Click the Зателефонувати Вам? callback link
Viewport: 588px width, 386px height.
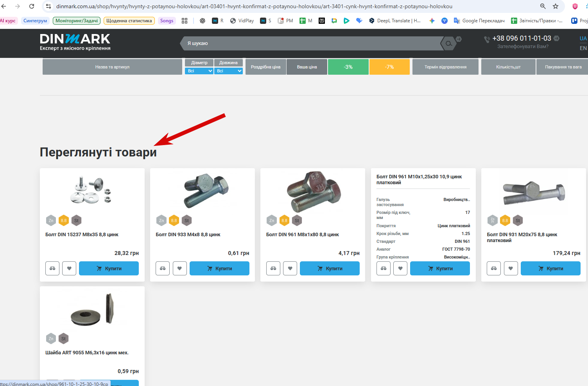tap(523, 47)
